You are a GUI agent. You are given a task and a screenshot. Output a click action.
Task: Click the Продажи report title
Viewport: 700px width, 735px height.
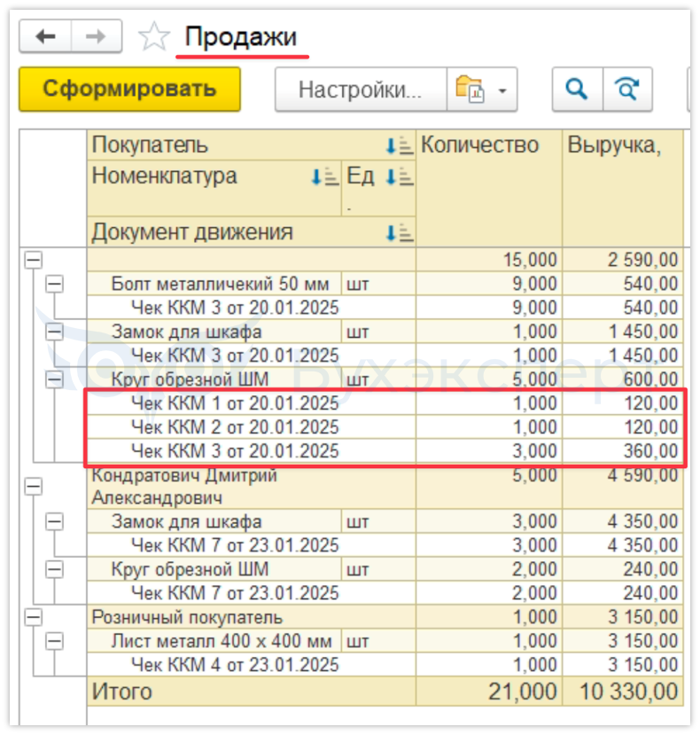tap(241, 36)
